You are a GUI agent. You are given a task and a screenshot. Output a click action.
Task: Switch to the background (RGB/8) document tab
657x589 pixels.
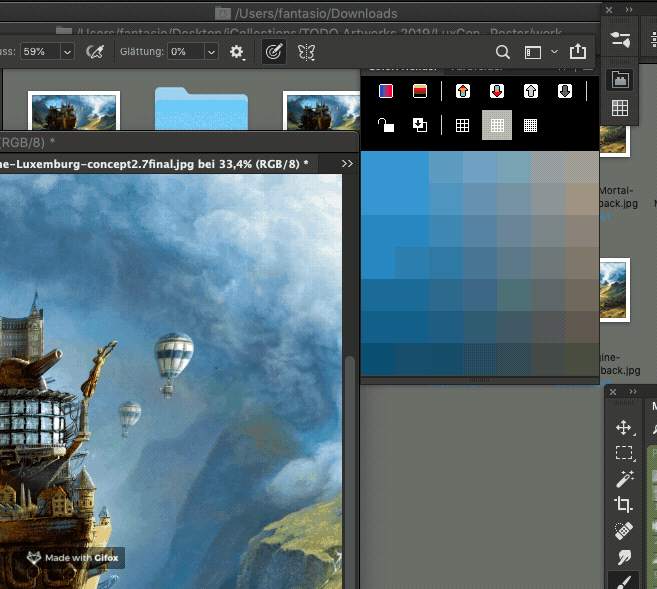(27, 142)
